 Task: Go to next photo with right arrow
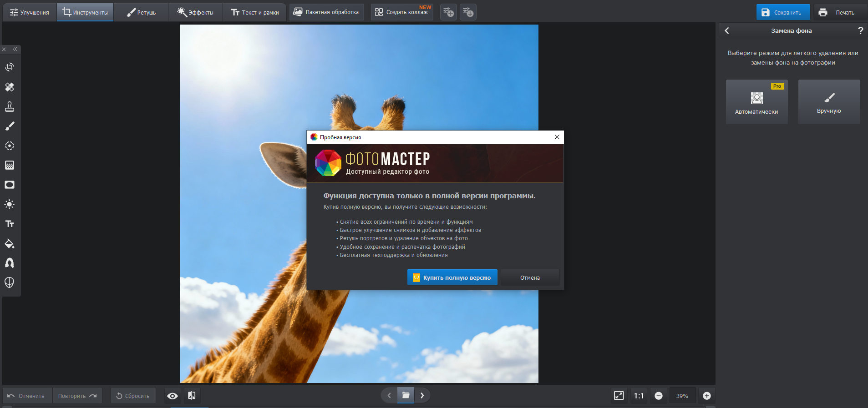point(422,395)
